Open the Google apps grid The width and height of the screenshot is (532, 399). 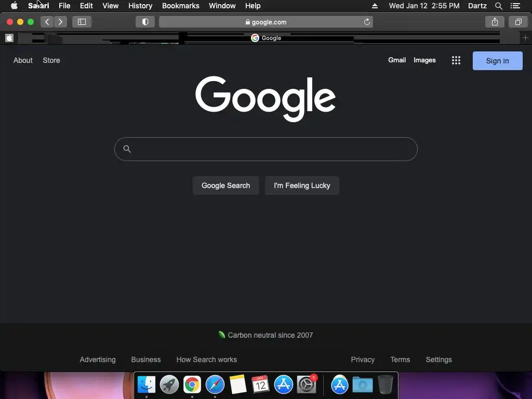pos(456,60)
